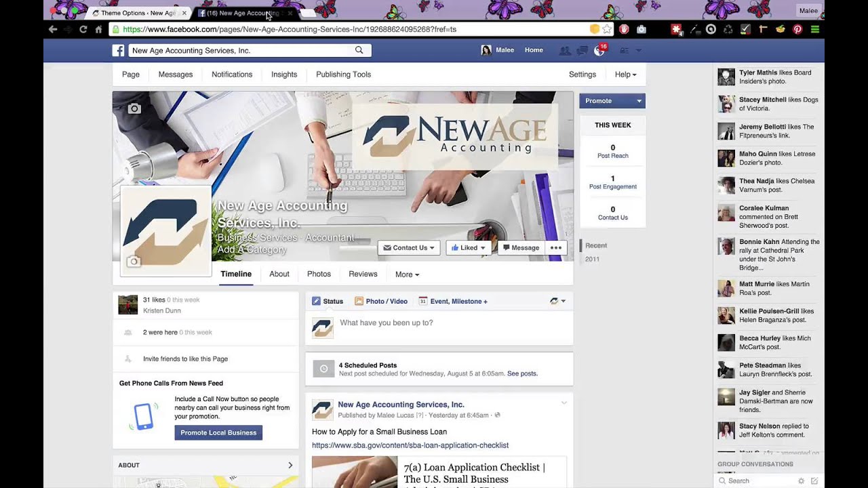
Task: Click the yellow circle icon in the address bar
Action: point(594,29)
